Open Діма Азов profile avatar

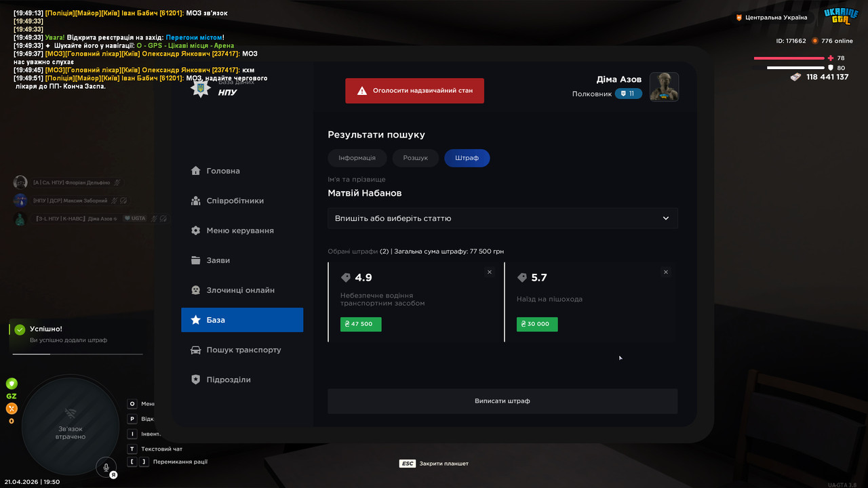click(x=665, y=87)
